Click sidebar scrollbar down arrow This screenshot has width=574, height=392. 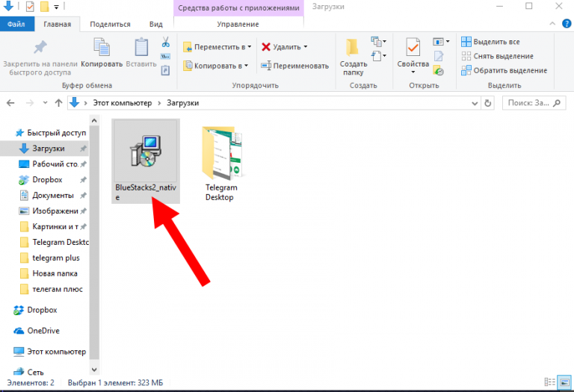tap(94, 370)
